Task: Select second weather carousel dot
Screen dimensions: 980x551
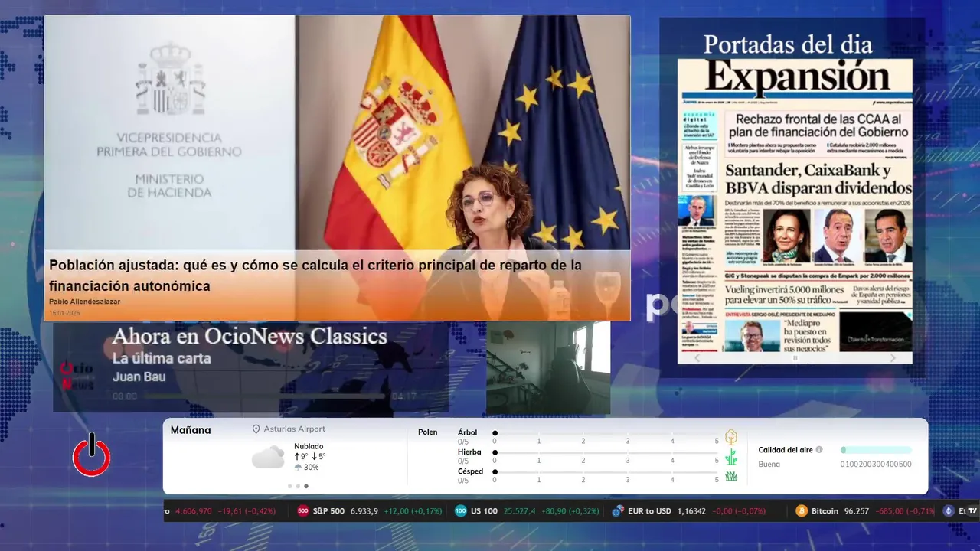Action: click(298, 486)
